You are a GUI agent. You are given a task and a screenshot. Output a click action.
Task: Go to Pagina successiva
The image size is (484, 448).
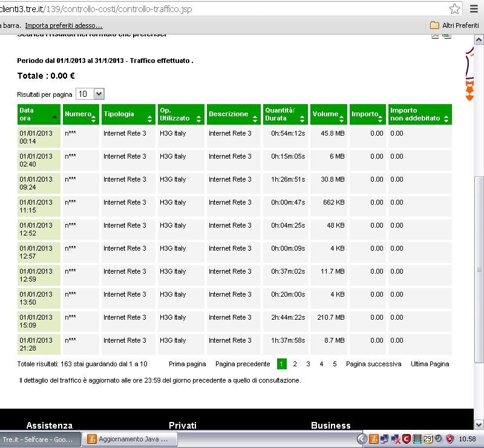pos(373,364)
